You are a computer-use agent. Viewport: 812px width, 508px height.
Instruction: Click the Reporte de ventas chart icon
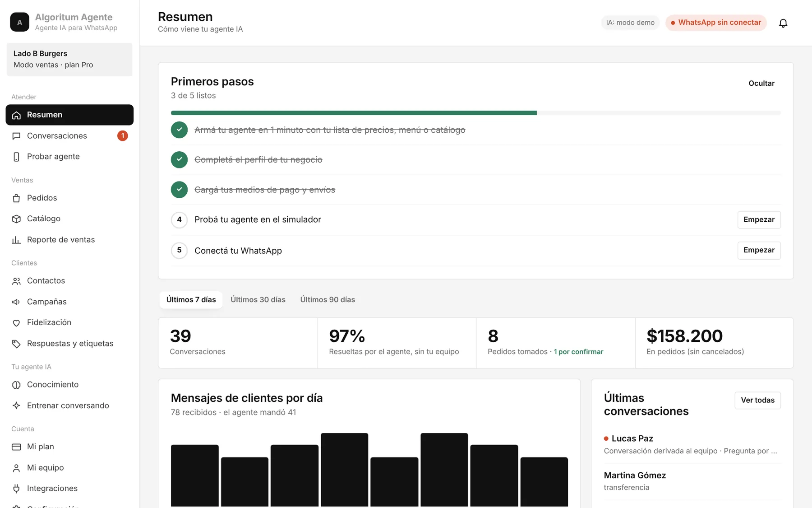16,240
